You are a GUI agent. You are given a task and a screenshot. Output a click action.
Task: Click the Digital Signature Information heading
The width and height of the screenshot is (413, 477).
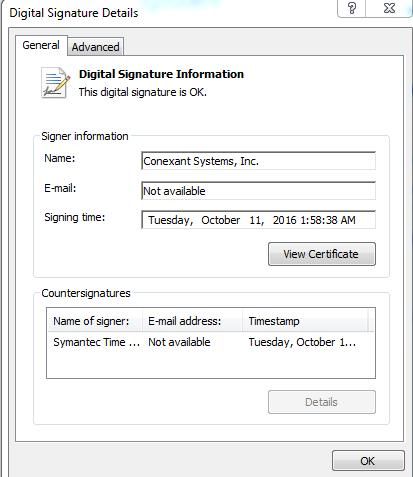(161, 74)
